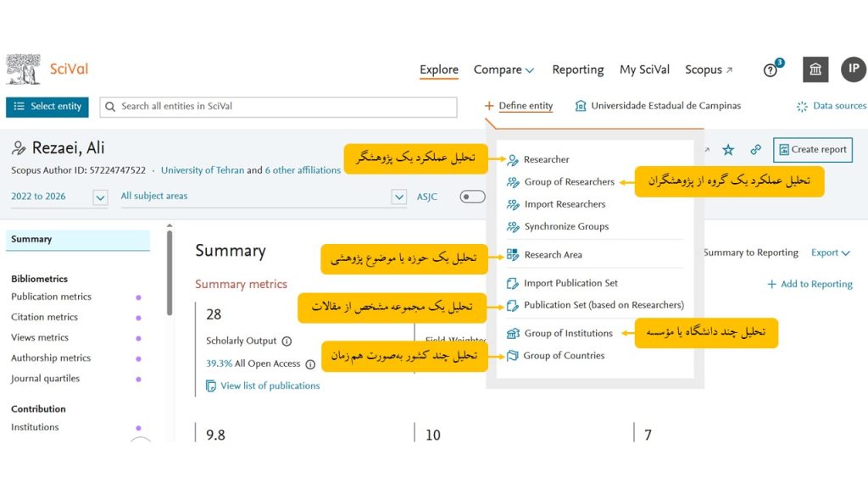Open the University of Tehran affiliation link

tap(202, 170)
